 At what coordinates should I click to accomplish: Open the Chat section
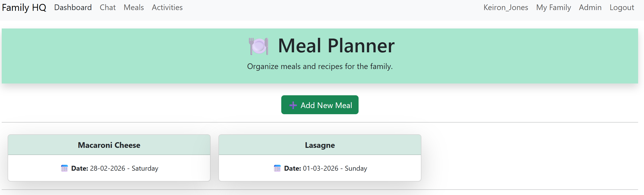coord(107,7)
